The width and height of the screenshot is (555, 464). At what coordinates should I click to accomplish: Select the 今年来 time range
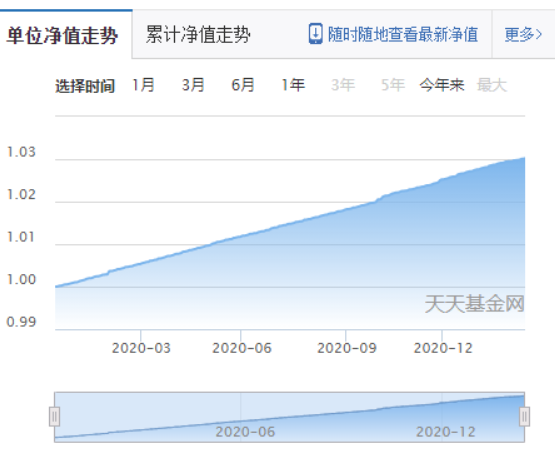click(442, 85)
